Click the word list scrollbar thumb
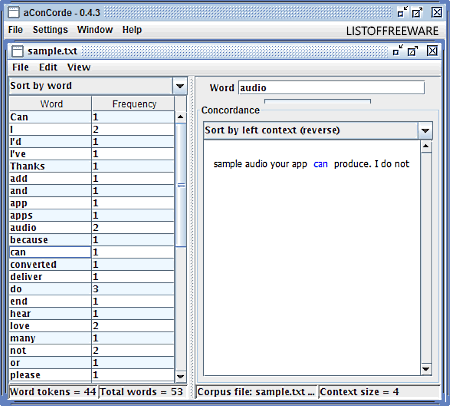 [x=180, y=185]
